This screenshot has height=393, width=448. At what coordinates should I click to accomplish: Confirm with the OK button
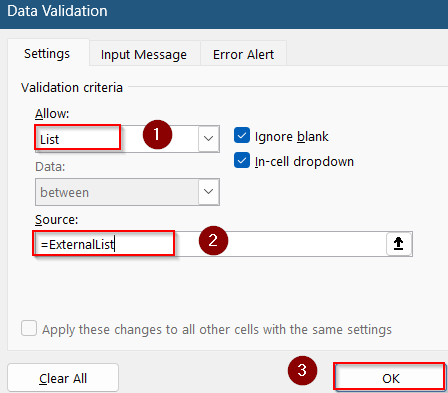[390, 378]
